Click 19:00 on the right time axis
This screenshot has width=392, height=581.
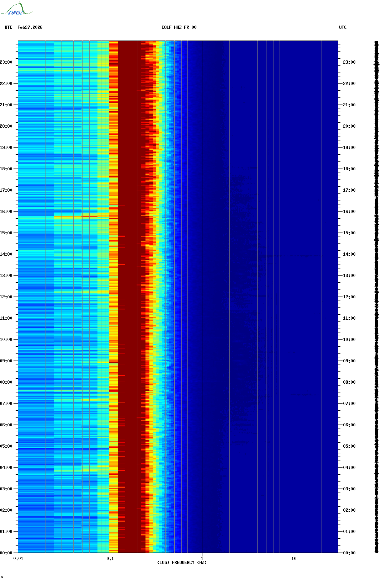[x=349, y=148]
